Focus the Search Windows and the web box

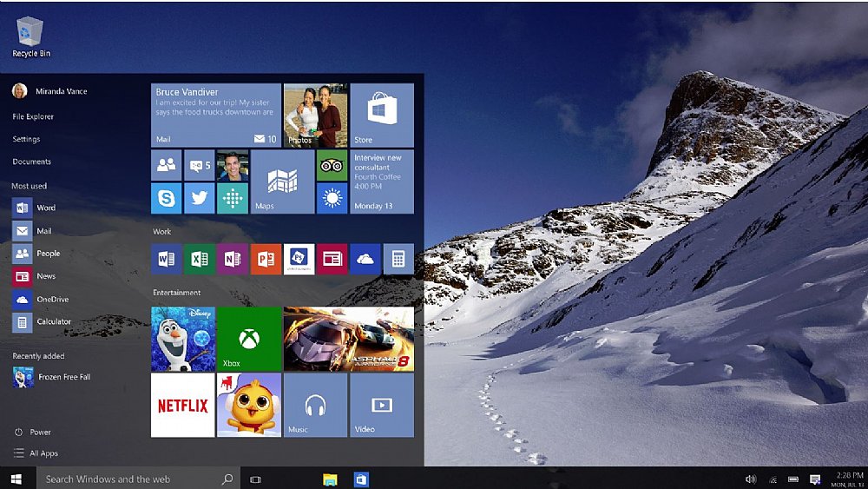click(x=138, y=479)
